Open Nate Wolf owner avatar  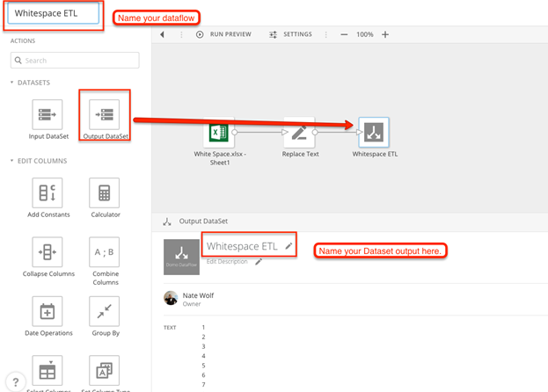tap(171, 298)
